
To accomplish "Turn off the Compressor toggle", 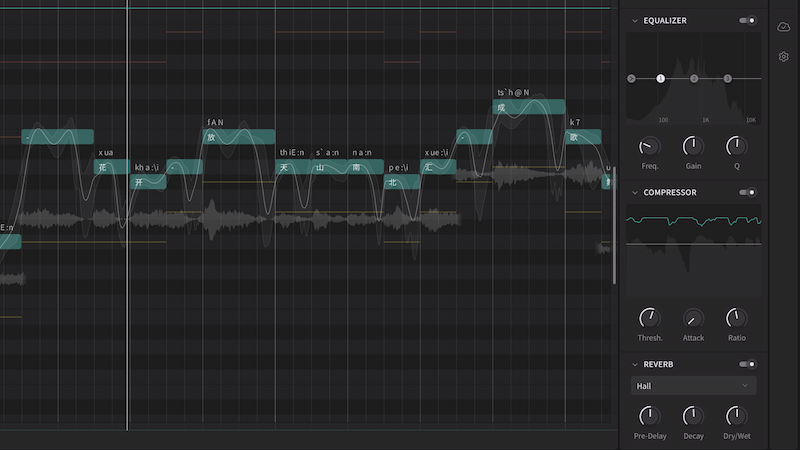I will tap(747, 192).
